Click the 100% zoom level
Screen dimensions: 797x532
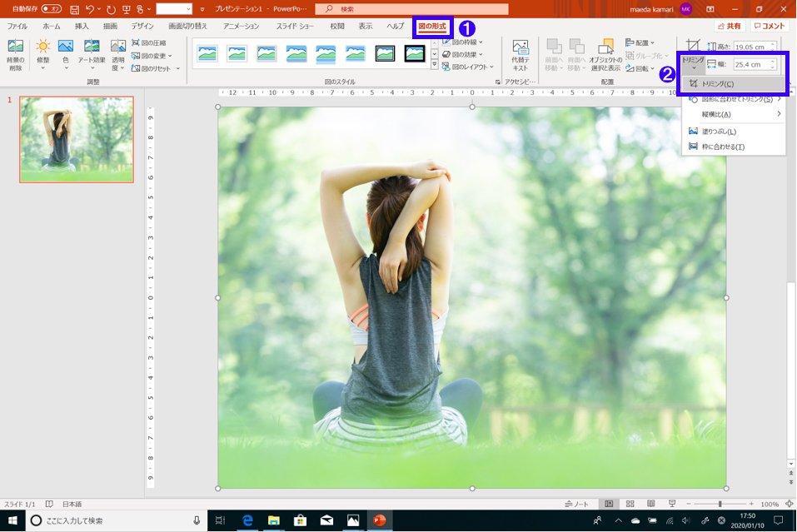click(x=770, y=504)
